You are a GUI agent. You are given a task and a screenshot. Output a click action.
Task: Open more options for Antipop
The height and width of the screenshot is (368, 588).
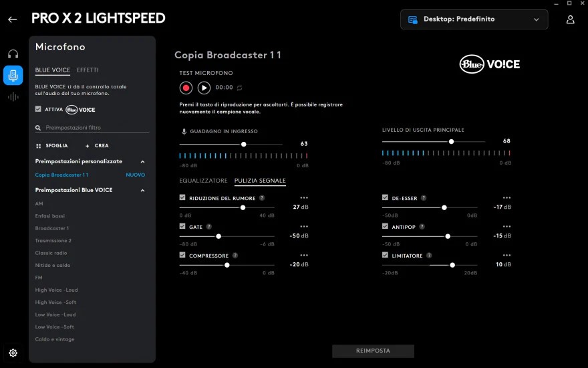[506, 226]
